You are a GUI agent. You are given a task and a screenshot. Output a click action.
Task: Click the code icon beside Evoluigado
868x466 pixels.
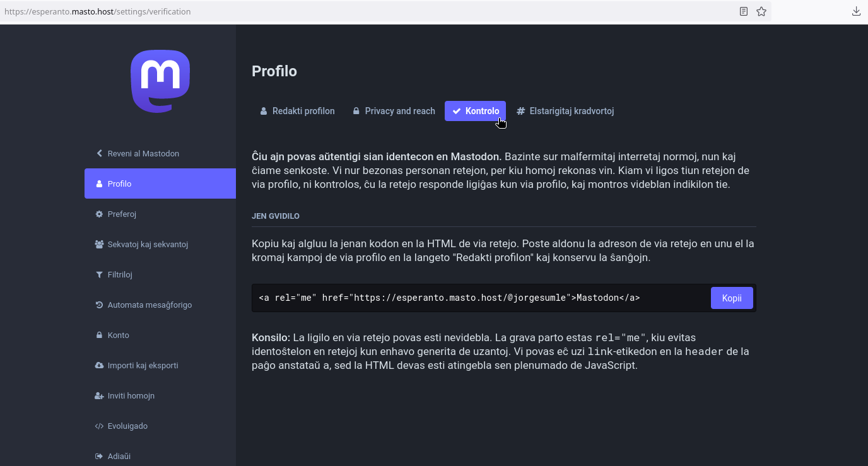tap(99, 426)
